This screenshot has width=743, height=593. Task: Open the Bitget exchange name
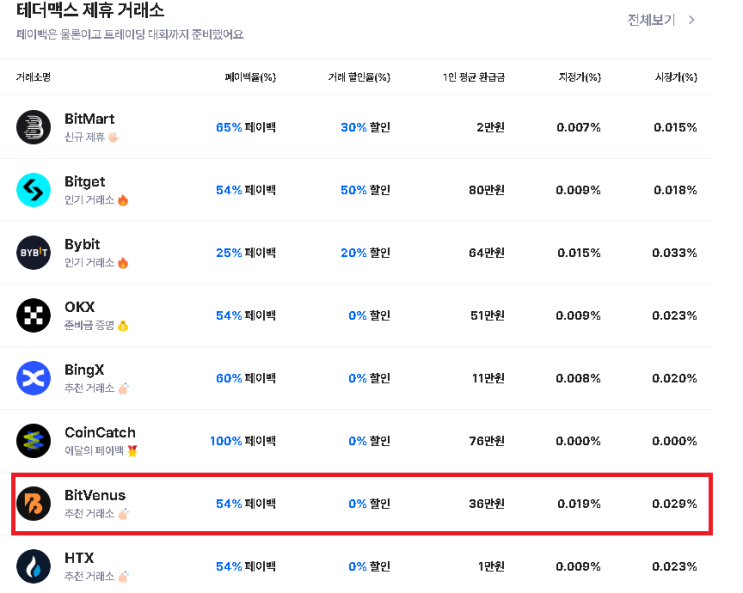coord(85,182)
